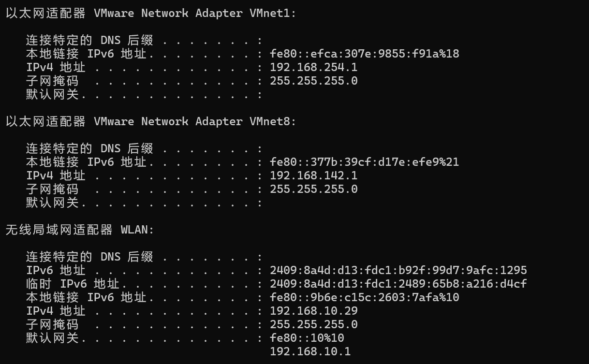Click the gateway address 192.168.10.1
Screen dimensions: 589x364
coord(310,351)
